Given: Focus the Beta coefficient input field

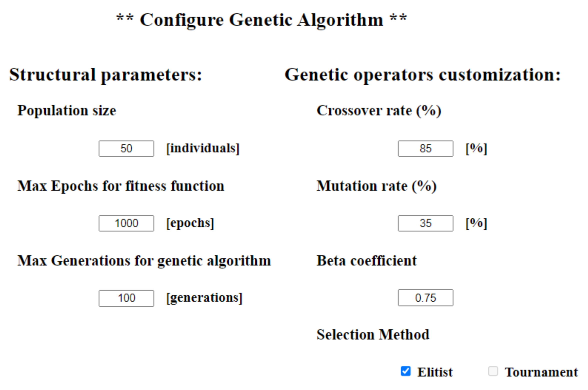Looking at the screenshot, I should click(425, 297).
